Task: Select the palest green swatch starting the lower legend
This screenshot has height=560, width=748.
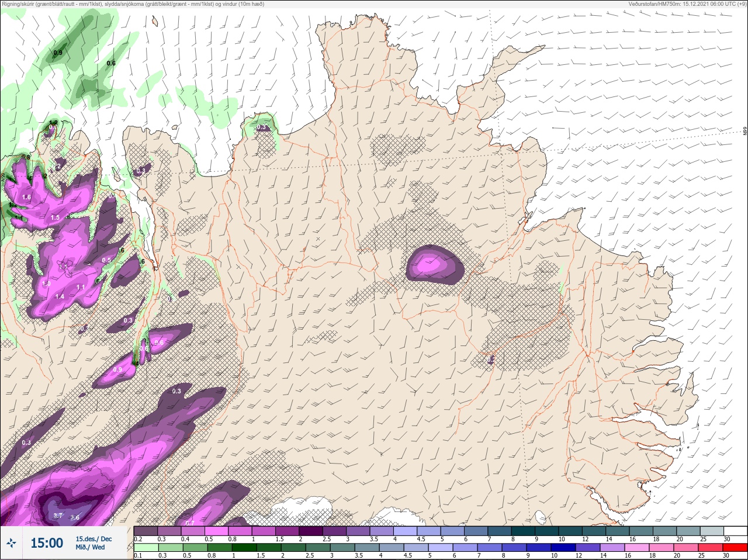Action: 146,548
